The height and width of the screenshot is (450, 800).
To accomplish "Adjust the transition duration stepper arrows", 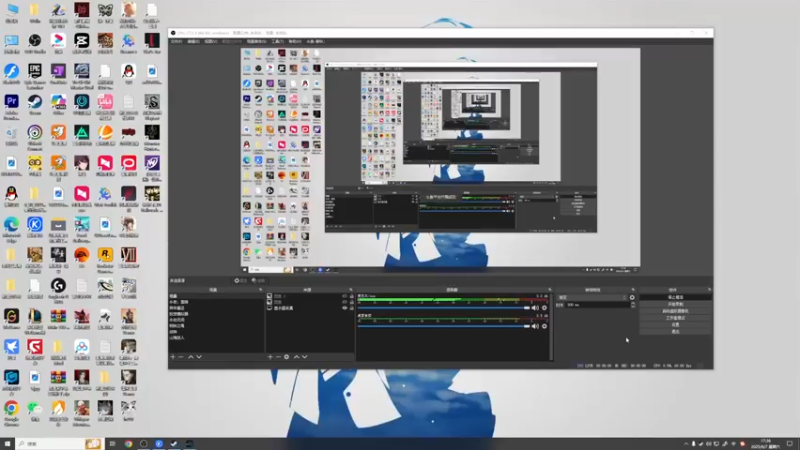I will pyautogui.click(x=633, y=305).
